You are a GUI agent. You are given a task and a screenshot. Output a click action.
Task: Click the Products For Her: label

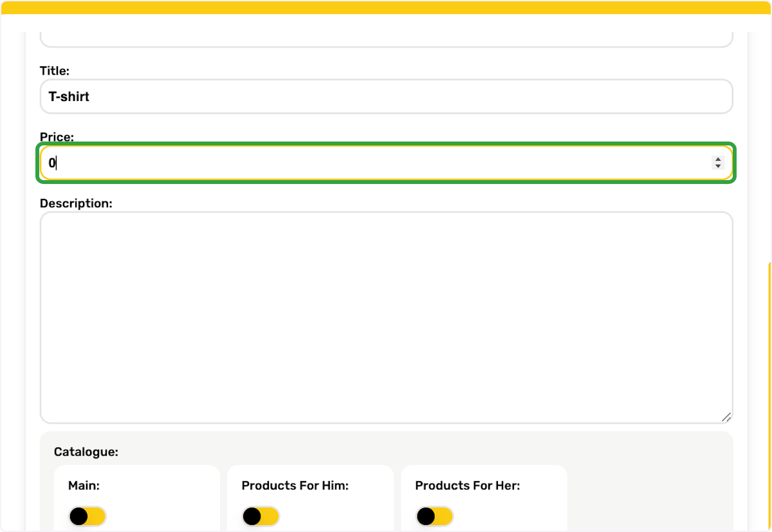point(468,486)
